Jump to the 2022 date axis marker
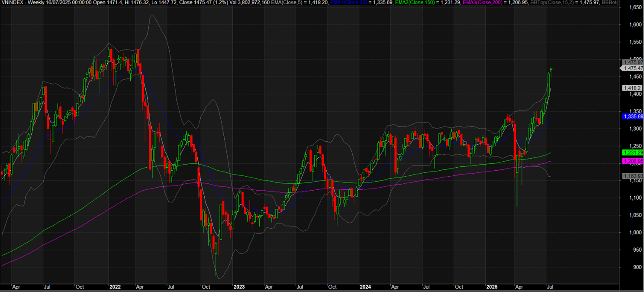The image size is (644, 292). 115,287
